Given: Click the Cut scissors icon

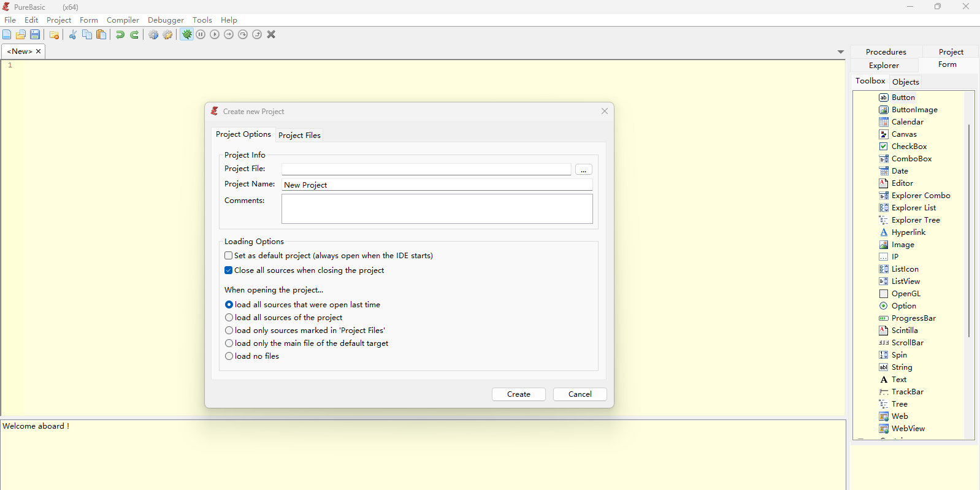Looking at the screenshot, I should pyautogui.click(x=72, y=35).
